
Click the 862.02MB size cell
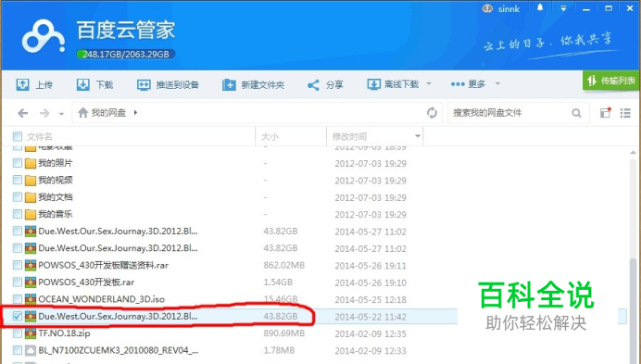click(x=284, y=266)
